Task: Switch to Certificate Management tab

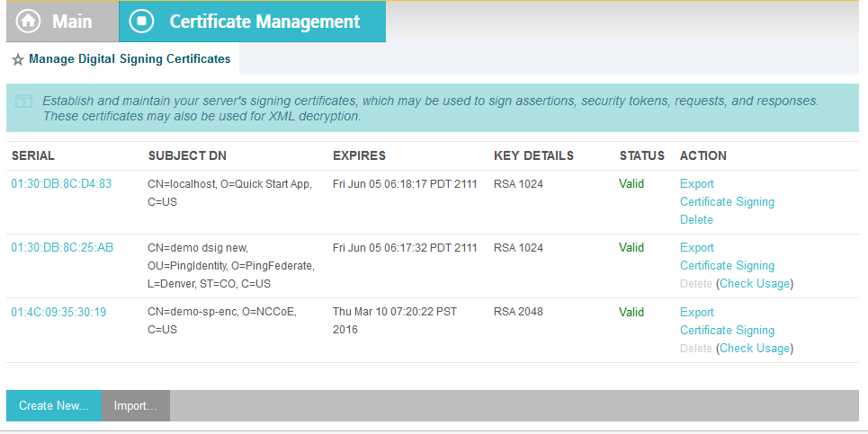Action: (x=253, y=21)
